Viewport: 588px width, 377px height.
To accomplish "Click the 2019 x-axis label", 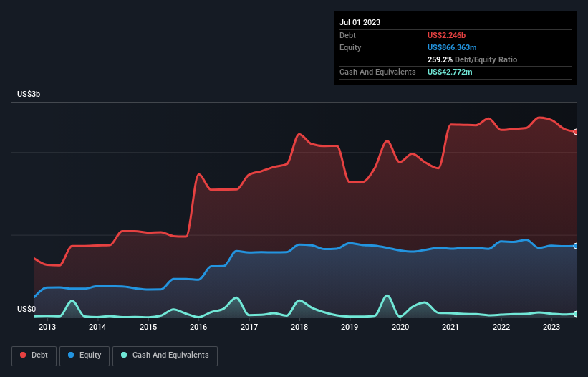I will [x=350, y=327].
